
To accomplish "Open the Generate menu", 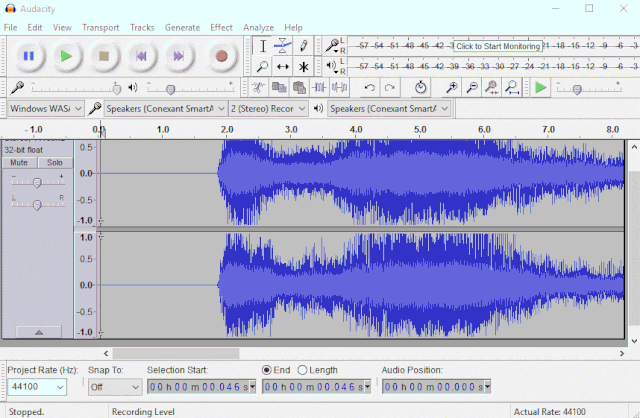I will pyautogui.click(x=182, y=27).
